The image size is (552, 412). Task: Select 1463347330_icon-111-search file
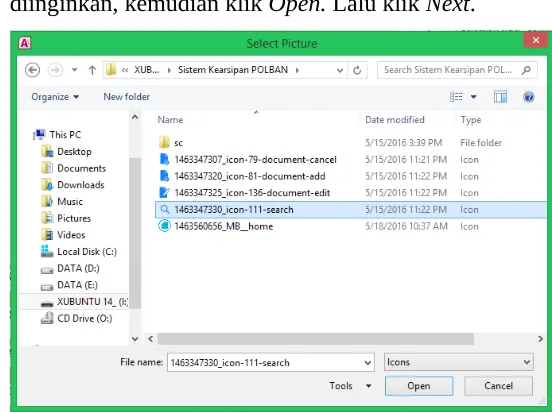coord(350,210)
